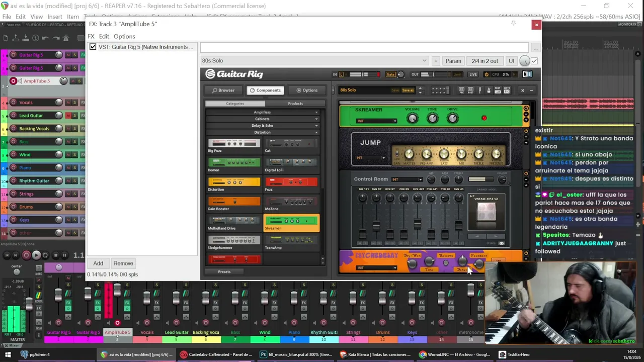
Task: Solo the Rhythm Guitar track
Action: [74, 181]
